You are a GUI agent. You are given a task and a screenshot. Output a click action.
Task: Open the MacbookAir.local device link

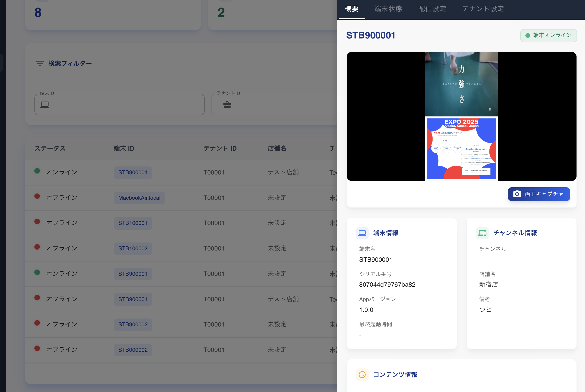pyautogui.click(x=139, y=198)
